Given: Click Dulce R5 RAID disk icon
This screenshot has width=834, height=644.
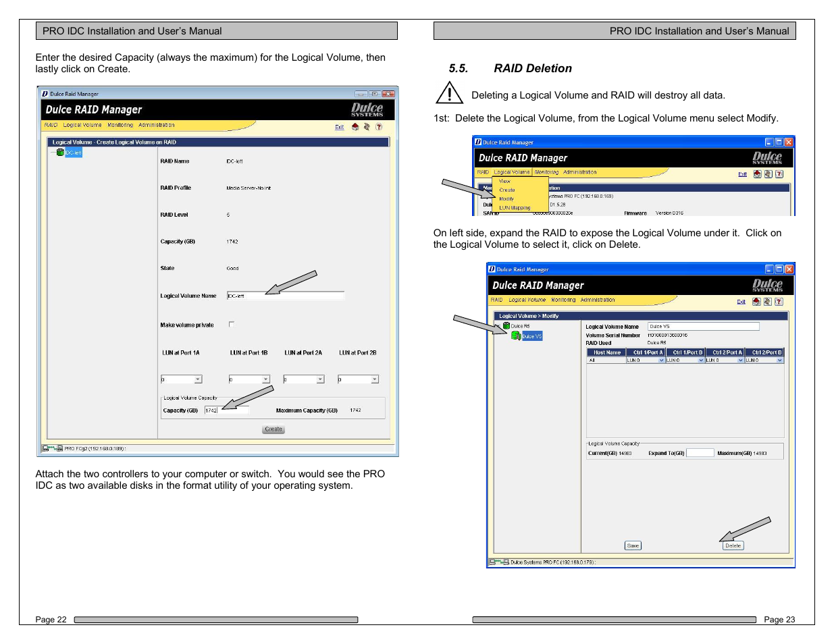Looking at the screenshot, I should (506, 326).
